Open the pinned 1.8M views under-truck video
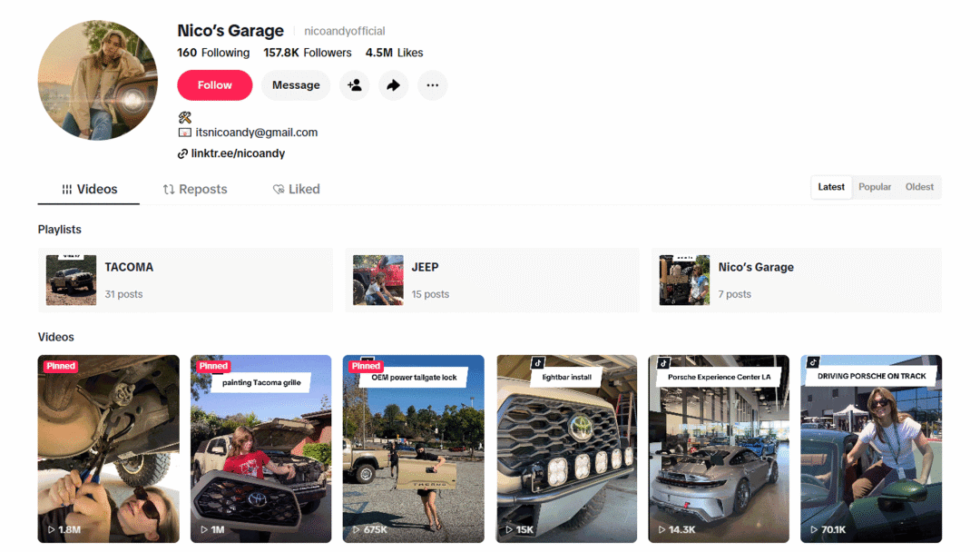 (x=108, y=448)
